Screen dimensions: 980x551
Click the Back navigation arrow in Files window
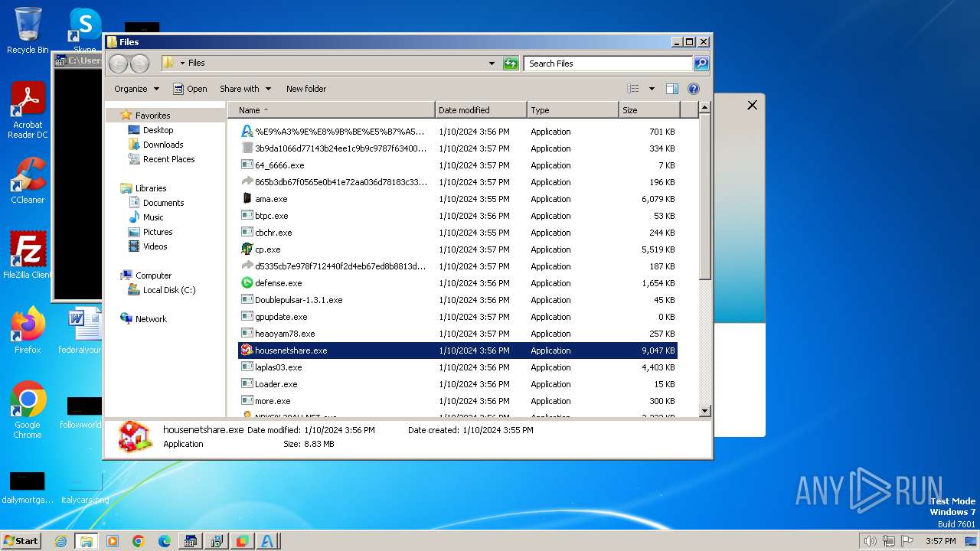click(x=118, y=64)
